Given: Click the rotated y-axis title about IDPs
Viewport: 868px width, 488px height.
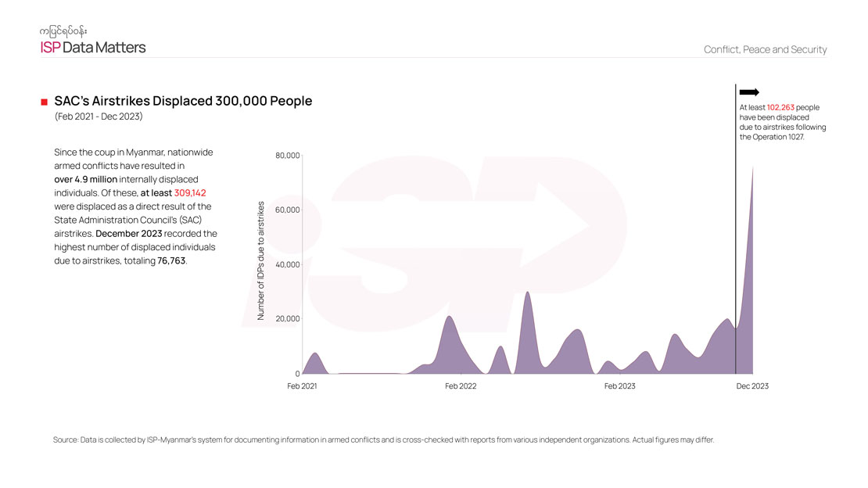Looking at the screenshot, I should tap(262, 260).
